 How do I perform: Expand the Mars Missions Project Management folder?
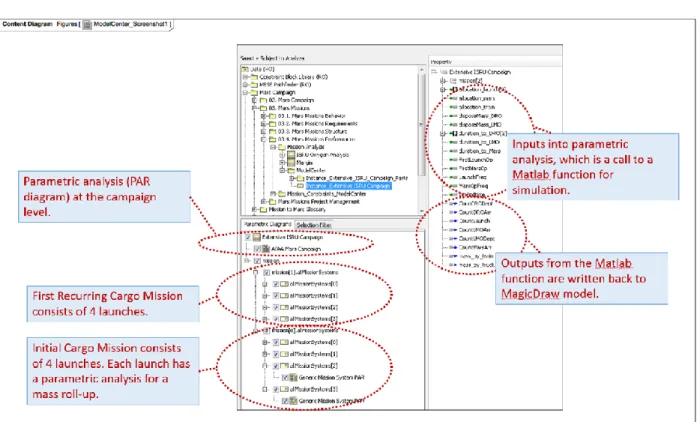(x=263, y=202)
